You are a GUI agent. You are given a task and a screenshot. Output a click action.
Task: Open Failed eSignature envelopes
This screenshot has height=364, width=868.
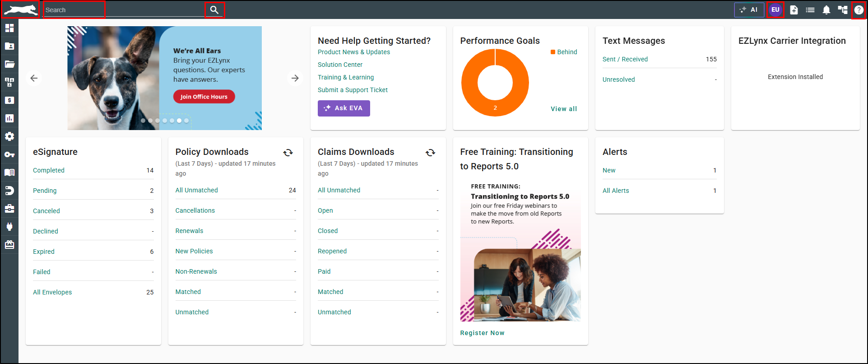click(x=42, y=272)
